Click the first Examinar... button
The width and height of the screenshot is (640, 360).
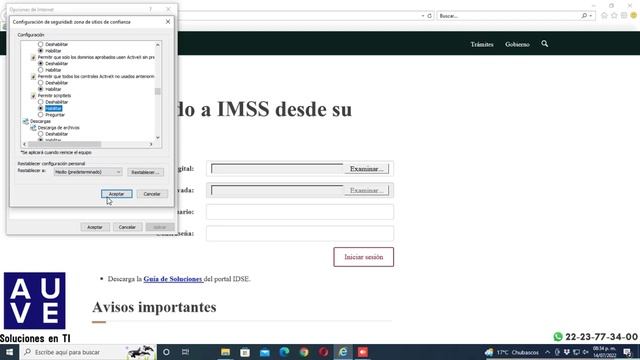(x=367, y=169)
